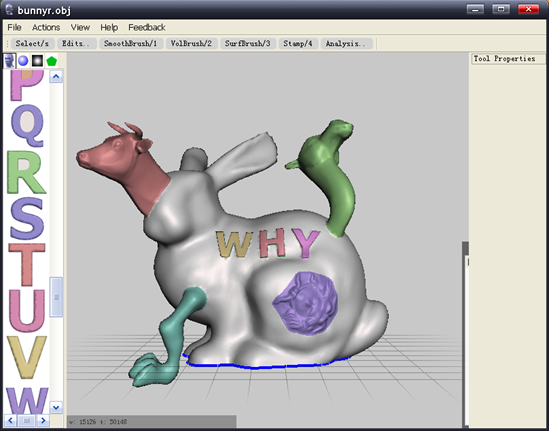Click parts list scroll down arrow
This screenshot has height=431, width=549.
(x=56, y=407)
